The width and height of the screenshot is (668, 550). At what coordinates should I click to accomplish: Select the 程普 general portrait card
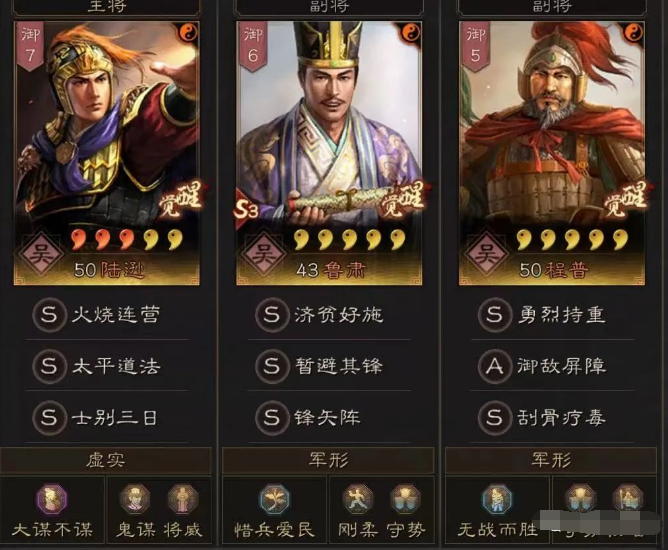pyautogui.click(x=552, y=153)
